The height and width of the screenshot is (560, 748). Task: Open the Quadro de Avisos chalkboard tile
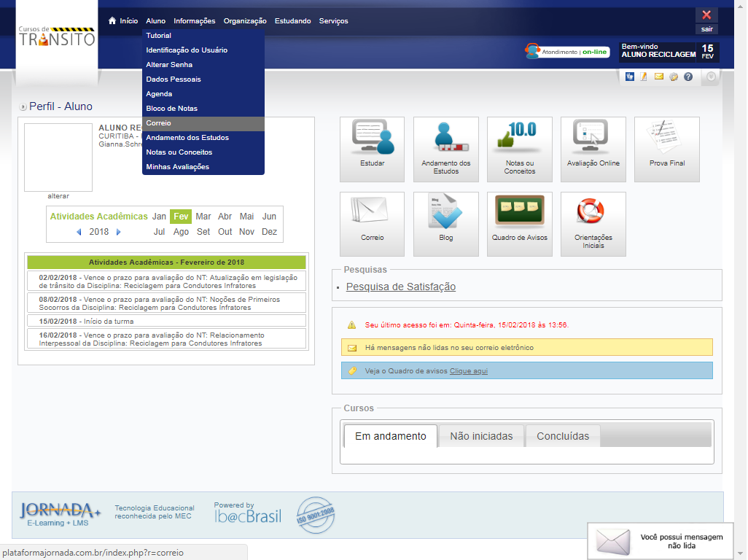point(520,224)
